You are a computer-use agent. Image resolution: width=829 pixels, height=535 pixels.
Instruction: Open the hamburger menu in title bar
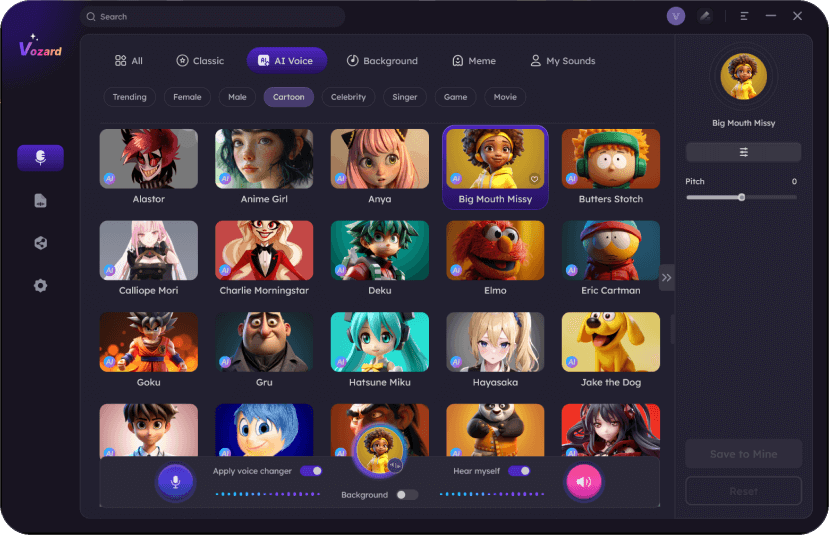click(744, 16)
